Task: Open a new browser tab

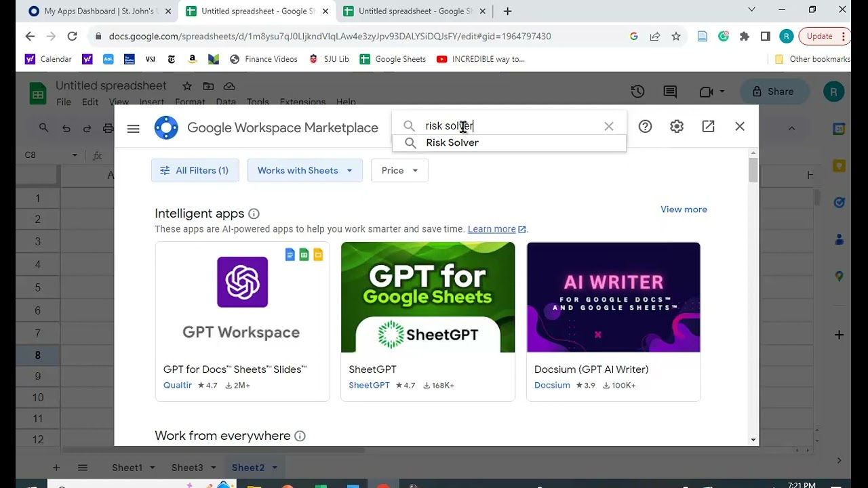Action: coord(507,11)
